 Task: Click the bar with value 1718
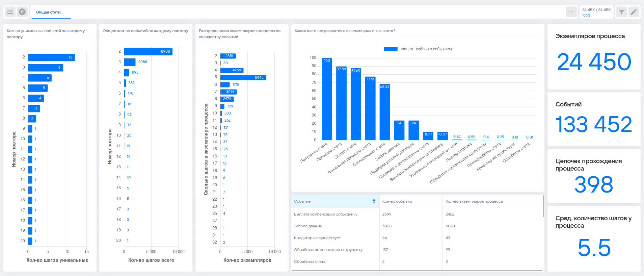coord(225,84)
